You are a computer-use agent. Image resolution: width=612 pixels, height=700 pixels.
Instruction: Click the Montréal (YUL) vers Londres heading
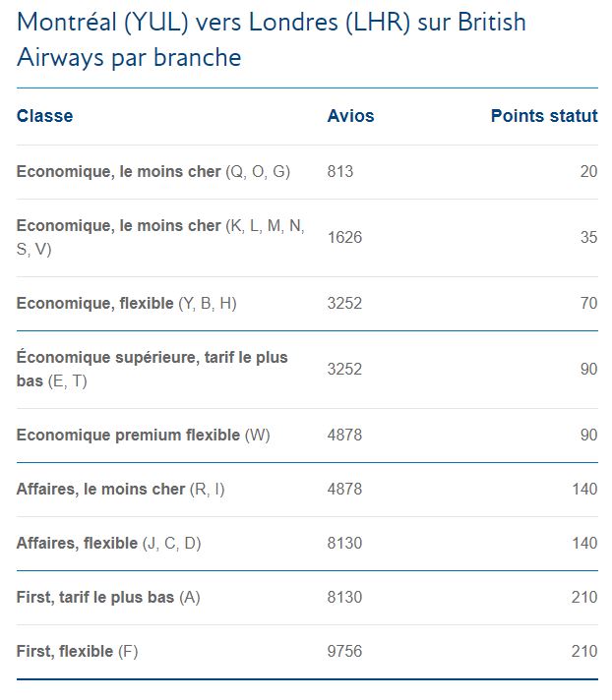point(271,39)
